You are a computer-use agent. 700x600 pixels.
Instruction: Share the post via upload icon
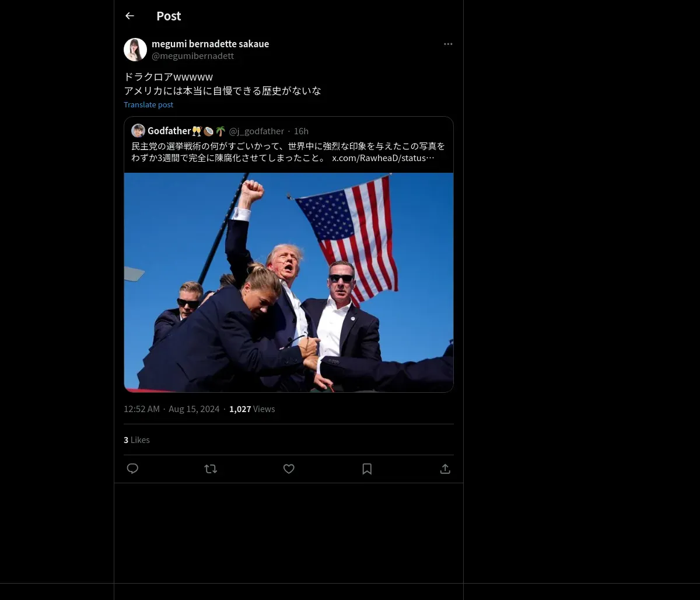[445, 469]
